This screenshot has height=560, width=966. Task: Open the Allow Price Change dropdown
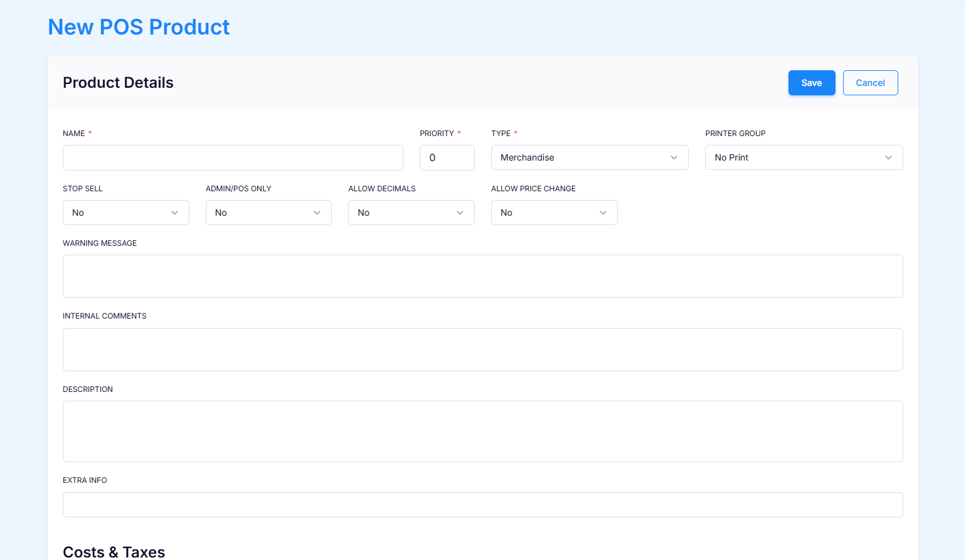(555, 213)
